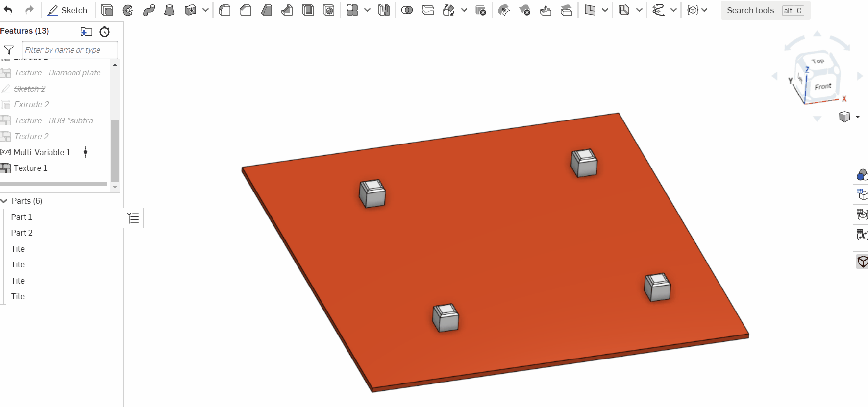Toggle the feature list panel icon

coord(133,218)
